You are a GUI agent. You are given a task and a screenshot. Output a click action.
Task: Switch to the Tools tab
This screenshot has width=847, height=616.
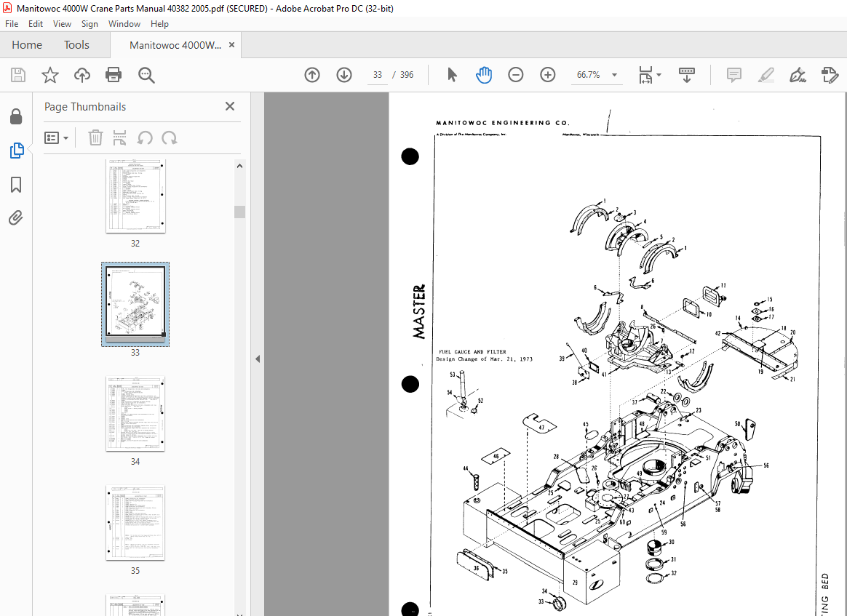76,45
